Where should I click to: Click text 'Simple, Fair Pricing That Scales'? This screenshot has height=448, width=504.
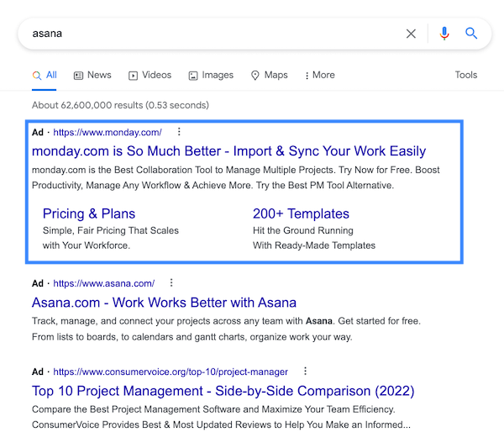point(111,230)
